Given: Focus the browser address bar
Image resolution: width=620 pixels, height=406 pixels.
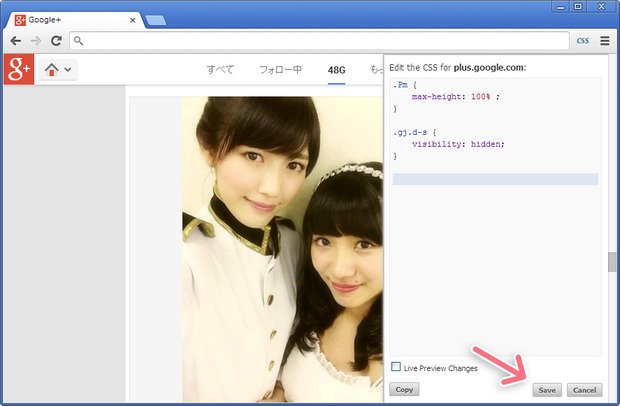Looking at the screenshot, I should 319,41.
